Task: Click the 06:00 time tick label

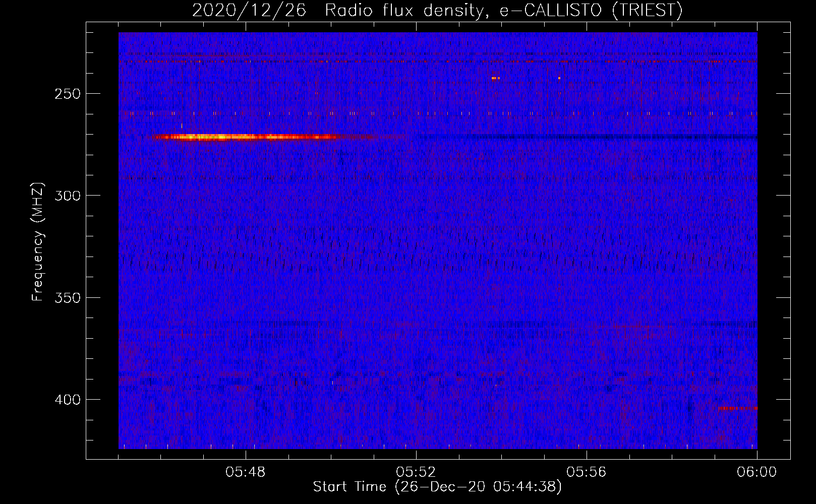Action: [x=757, y=472]
